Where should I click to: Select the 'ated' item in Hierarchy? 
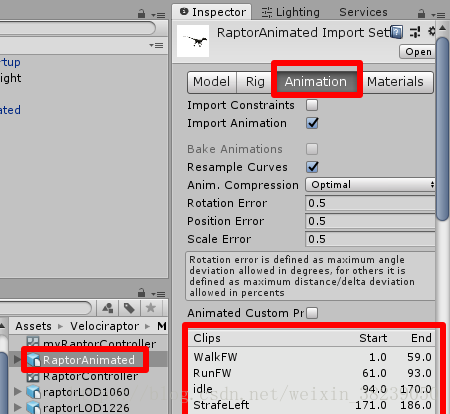[10, 110]
